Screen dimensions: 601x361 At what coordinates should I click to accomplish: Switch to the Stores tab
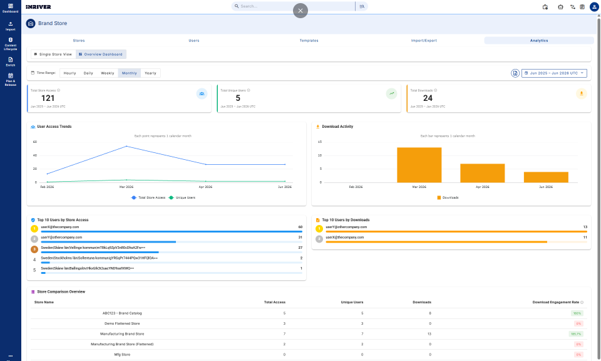[79, 41]
